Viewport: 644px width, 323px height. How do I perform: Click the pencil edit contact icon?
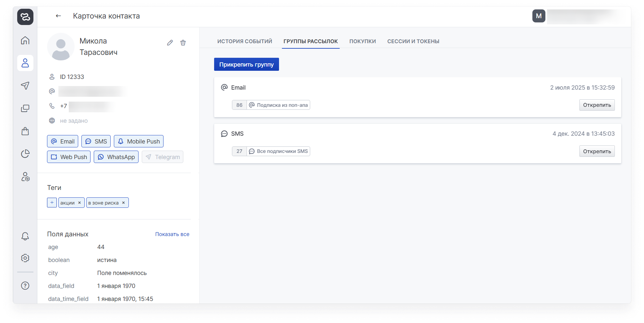[170, 43]
